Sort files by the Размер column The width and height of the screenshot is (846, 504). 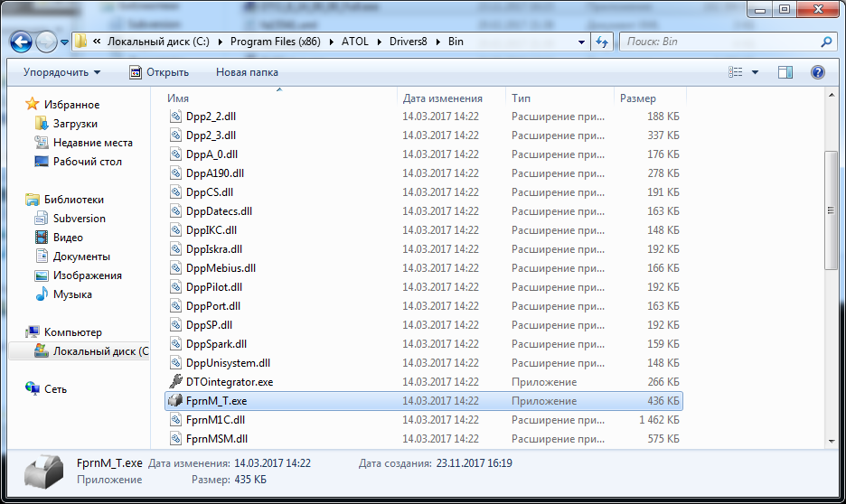point(638,98)
